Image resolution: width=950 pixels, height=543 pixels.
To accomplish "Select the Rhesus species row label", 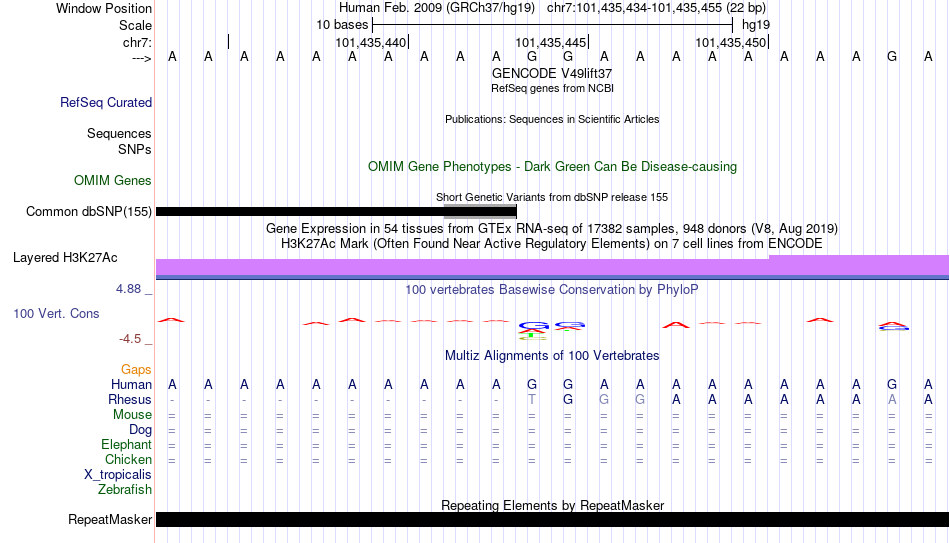I will [x=129, y=399].
